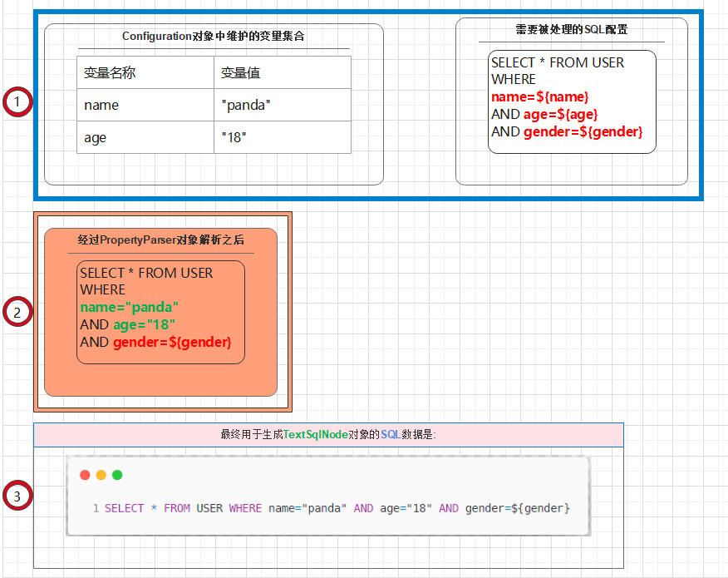The width and height of the screenshot is (728, 578).
Task: Select the "panda" value cell
Action: (283, 105)
